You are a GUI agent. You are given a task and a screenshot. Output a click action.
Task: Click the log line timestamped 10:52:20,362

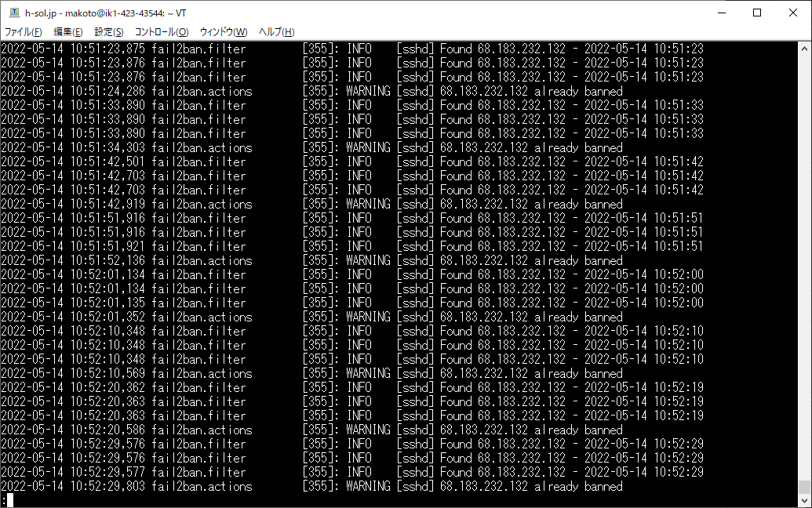(x=352, y=388)
